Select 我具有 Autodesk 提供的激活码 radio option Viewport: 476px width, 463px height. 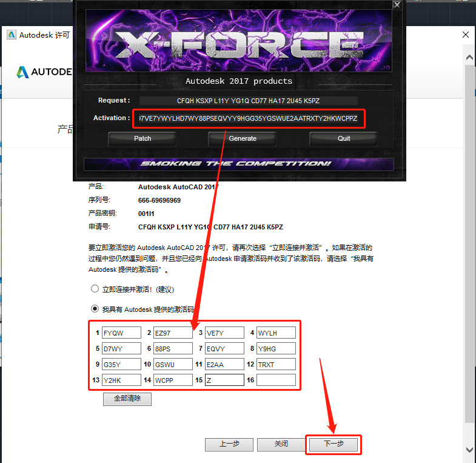tap(95, 309)
